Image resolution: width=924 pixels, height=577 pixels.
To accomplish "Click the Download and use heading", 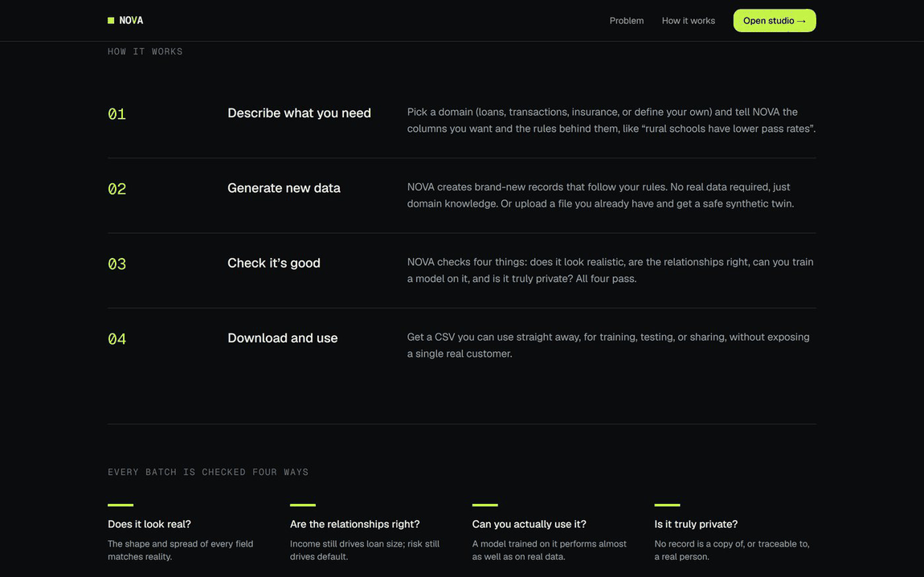I will pos(283,338).
